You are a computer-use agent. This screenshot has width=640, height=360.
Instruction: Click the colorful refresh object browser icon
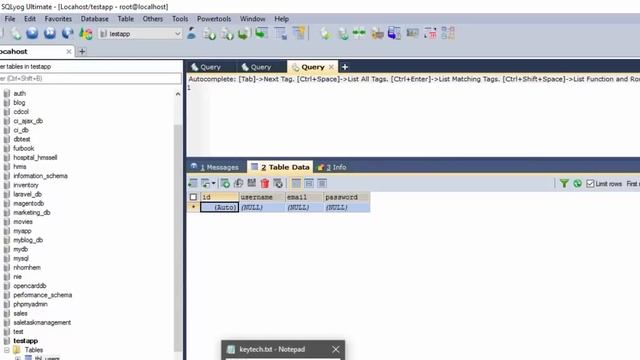86,33
